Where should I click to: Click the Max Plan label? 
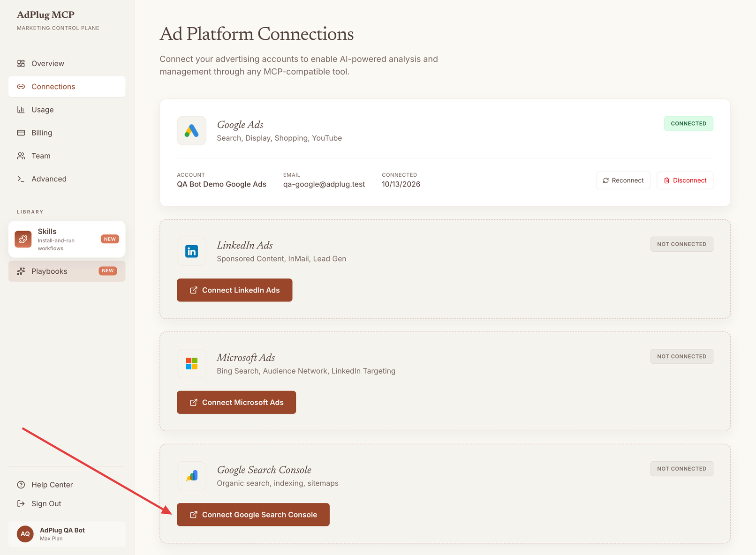tap(51, 539)
